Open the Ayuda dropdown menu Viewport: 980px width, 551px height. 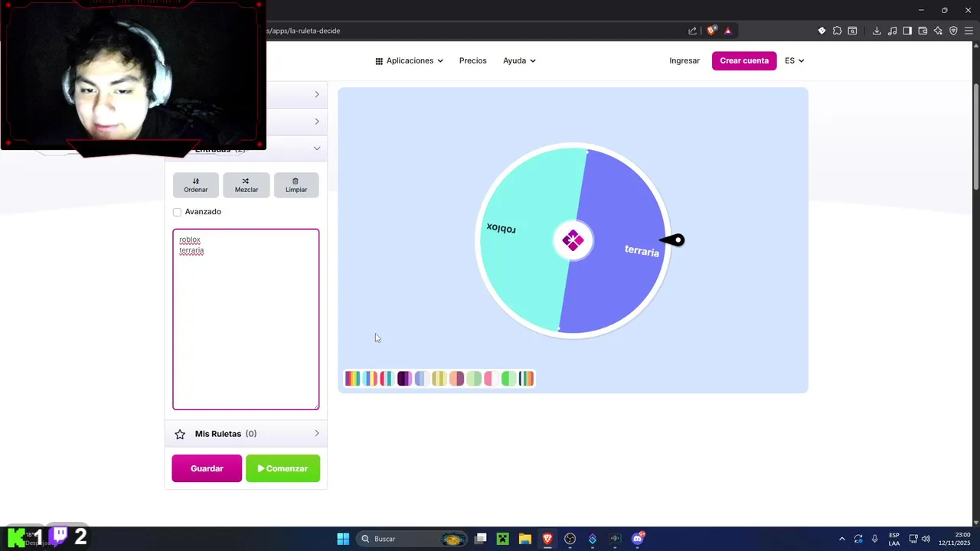(519, 60)
